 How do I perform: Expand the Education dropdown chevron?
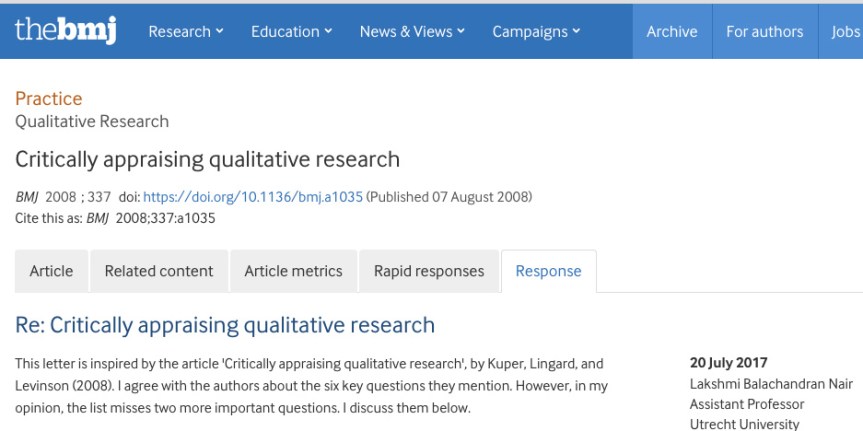click(x=328, y=32)
